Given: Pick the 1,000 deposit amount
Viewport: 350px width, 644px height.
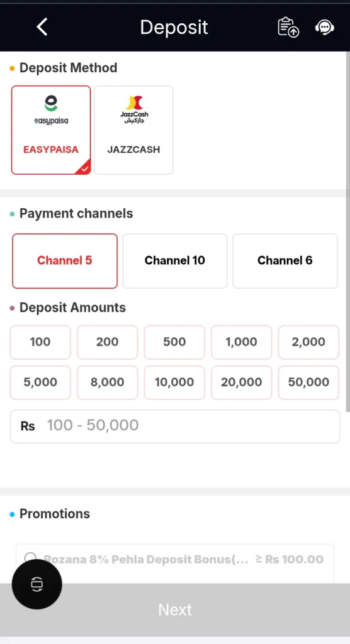Looking at the screenshot, I should [242, 342].
